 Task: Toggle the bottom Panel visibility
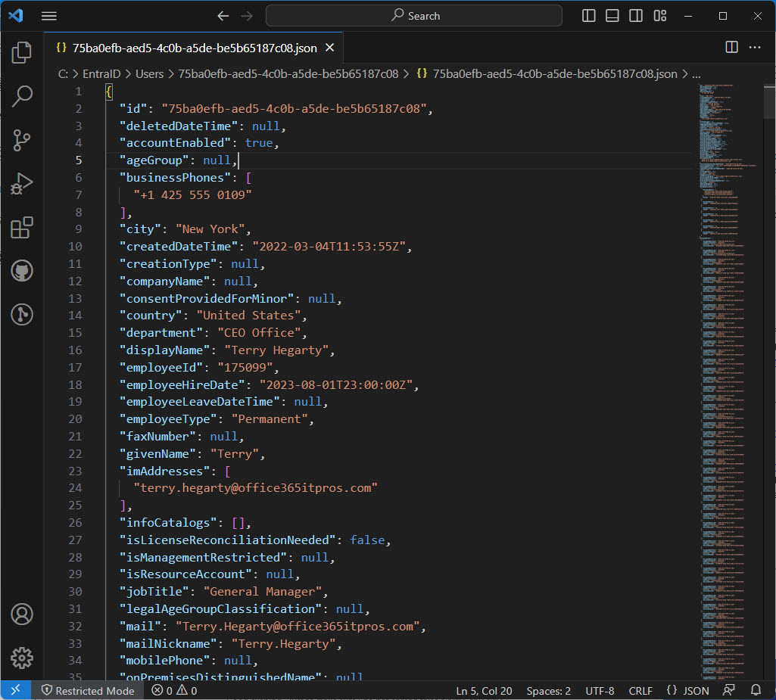(x=612, y=16)
